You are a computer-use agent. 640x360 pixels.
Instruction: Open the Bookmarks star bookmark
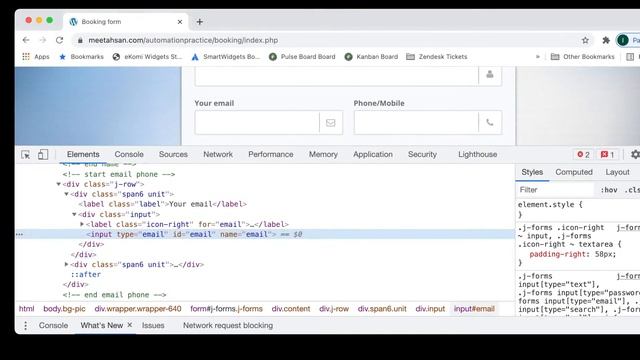point(81,57)
